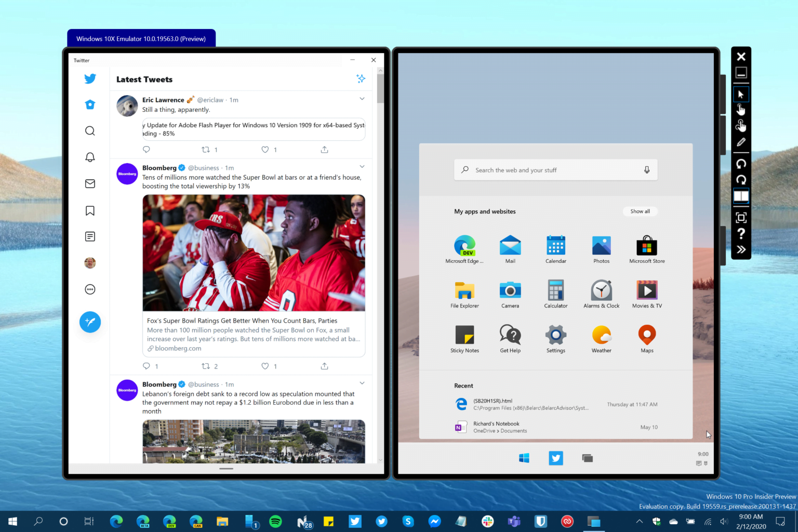The width and height of the screenshot is (798, 532).
Task: Like Eric Lawrence's tweet
Action: click(x=265, y=150)
